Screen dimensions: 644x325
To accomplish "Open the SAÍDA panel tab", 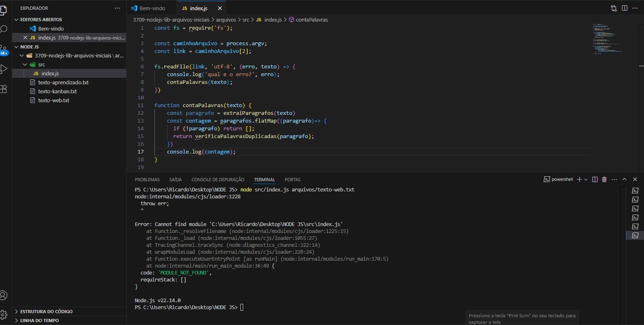I will tap(175, 180).
